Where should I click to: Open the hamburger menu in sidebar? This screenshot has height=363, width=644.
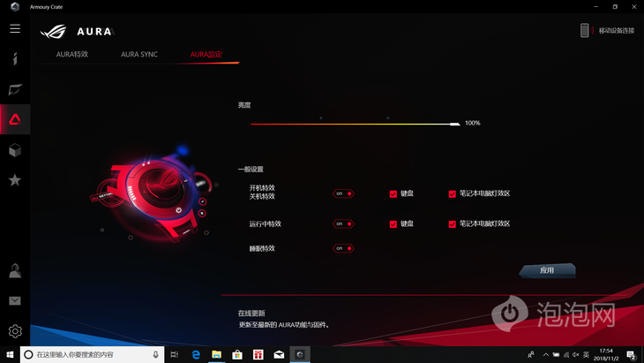coord(15,28)
